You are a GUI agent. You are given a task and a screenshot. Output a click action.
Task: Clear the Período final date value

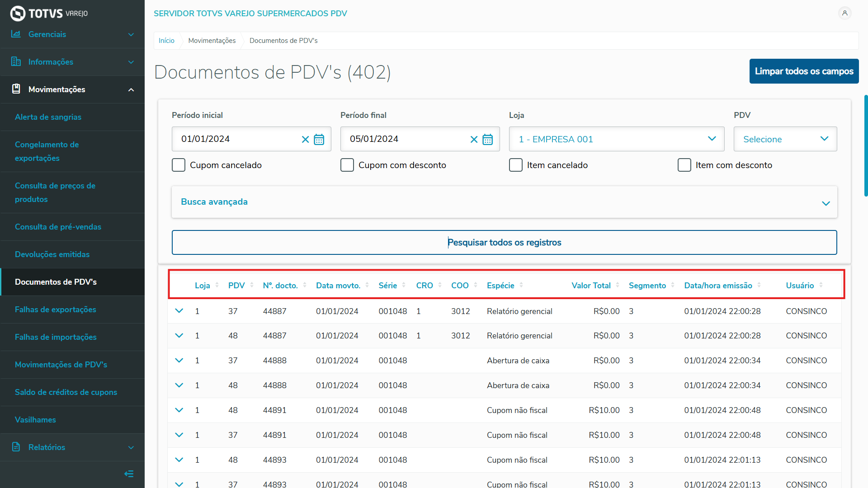(x=474, y=139)
